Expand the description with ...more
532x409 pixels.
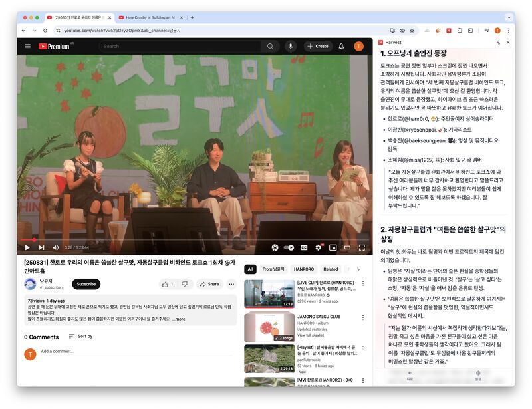[179, 319]
